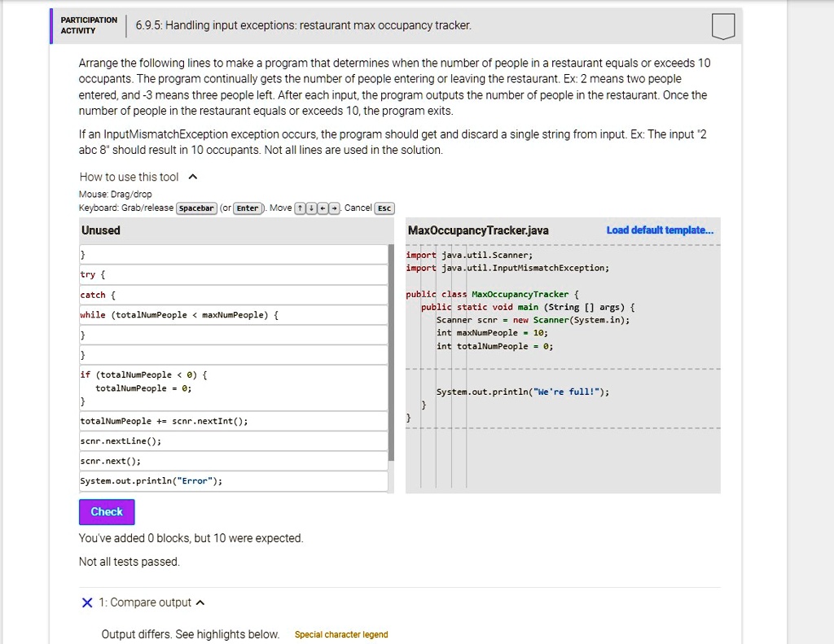Click the X icon beside Compare output
Image resolution: width=834 pixels, height=644 pixels.
pos(88,602)
